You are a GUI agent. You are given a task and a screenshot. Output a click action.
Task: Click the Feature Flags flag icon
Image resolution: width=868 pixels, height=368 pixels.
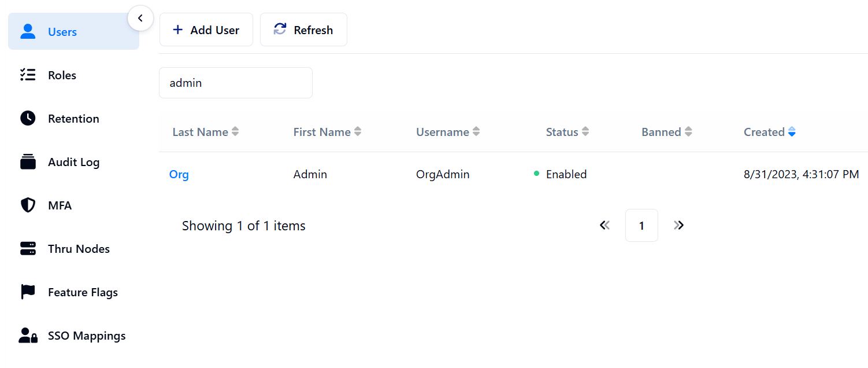click(28, 292)
